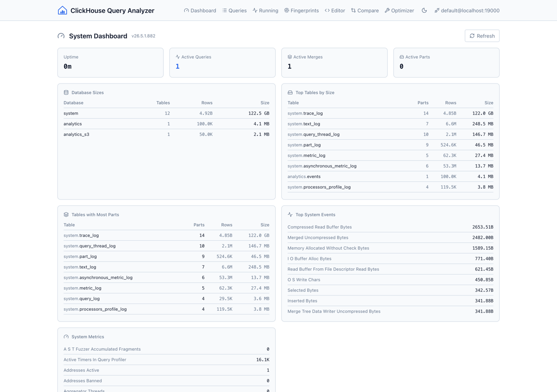The width and height of the screenshot is (557, 392).
Task: Open the Queries page
Action: 234,10
